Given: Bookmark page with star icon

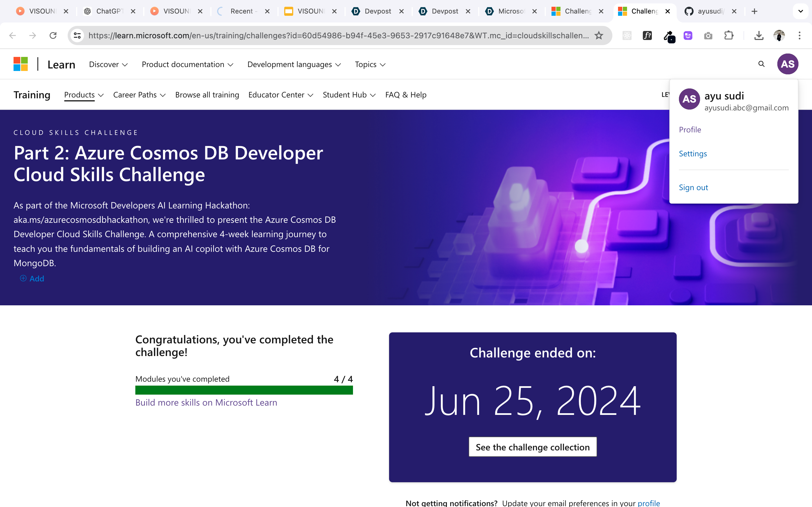Looking at the screenshot, I should (x=599, y=35).
